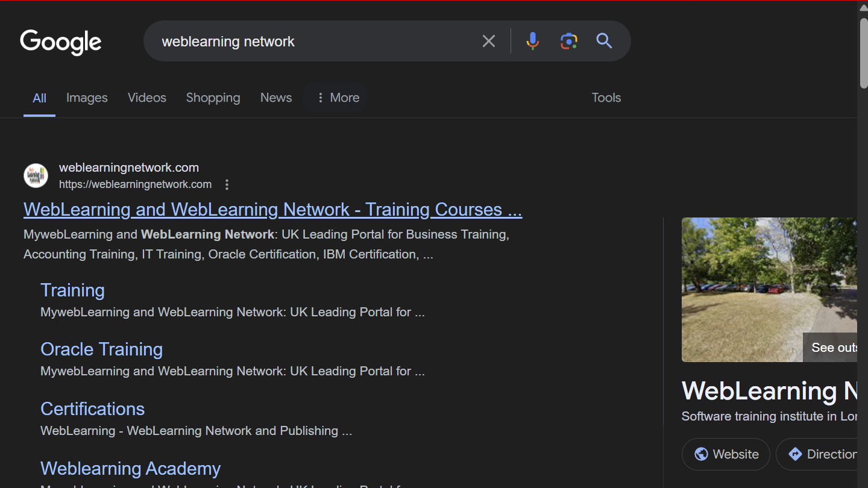Switch to the Videos tab
Screen dimensions: 868x488
(146, 98)
